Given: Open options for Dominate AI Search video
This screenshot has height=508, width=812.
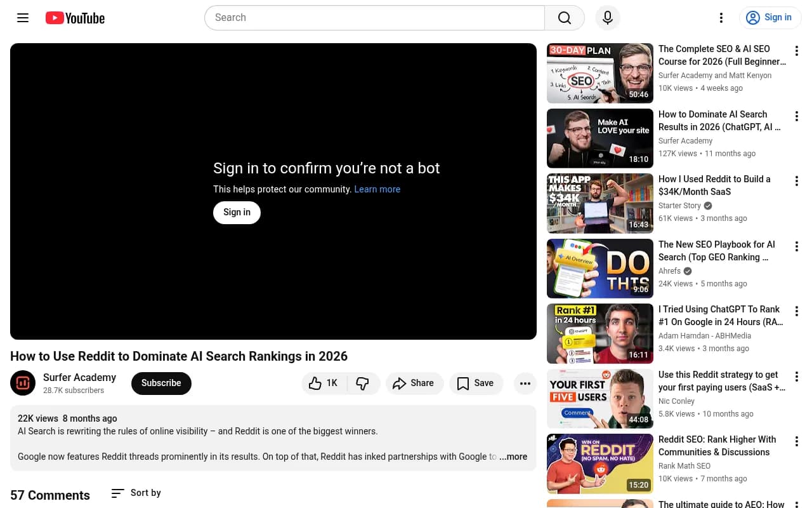Looking at the screenshot, I should point(796,116).
